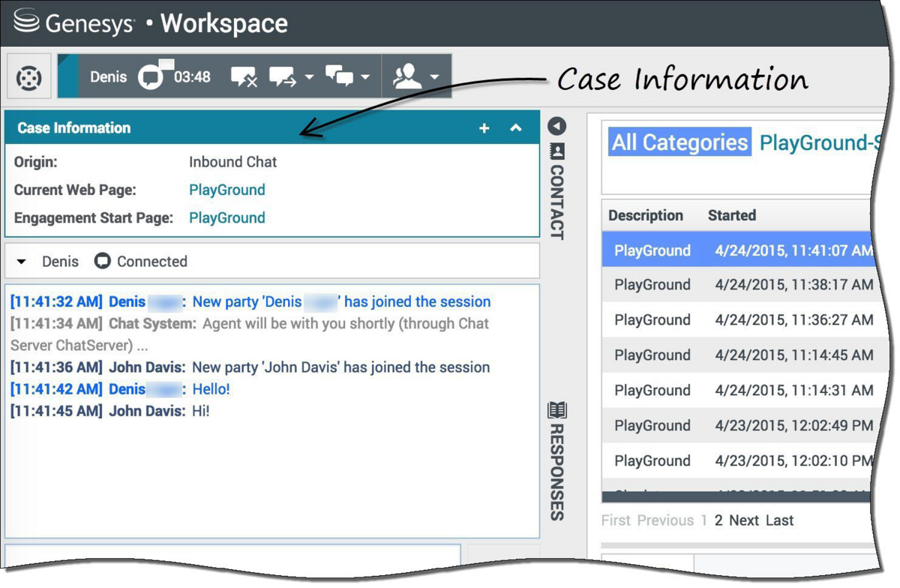Open Engagement Start Page PlayGround link
The width and height of the screenshot is (900, 588).
click(226, 217)
